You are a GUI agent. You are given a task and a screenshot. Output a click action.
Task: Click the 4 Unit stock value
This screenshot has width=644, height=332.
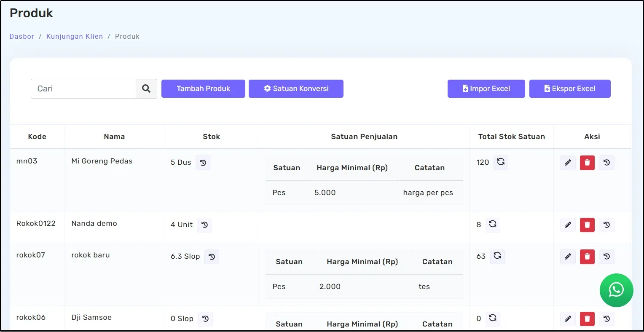(182, 225)
